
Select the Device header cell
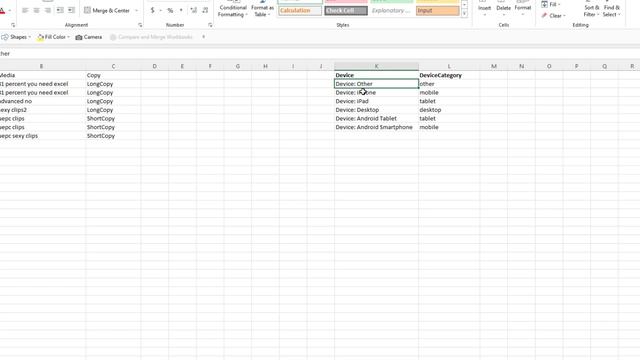pyautogui.click(x=376, y=75)
